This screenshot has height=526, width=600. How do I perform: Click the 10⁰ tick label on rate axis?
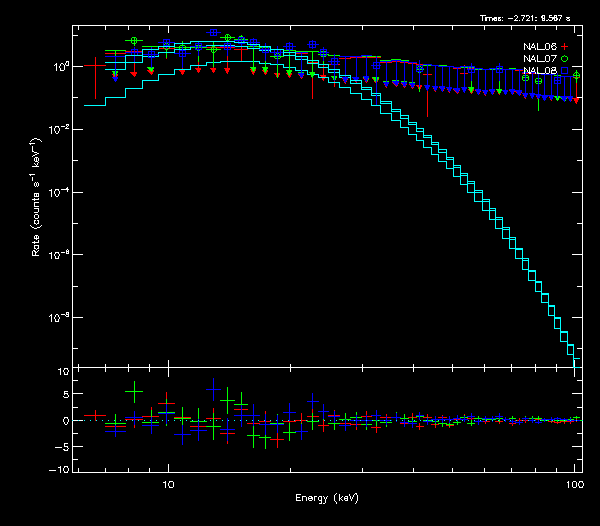click(59, 67)
